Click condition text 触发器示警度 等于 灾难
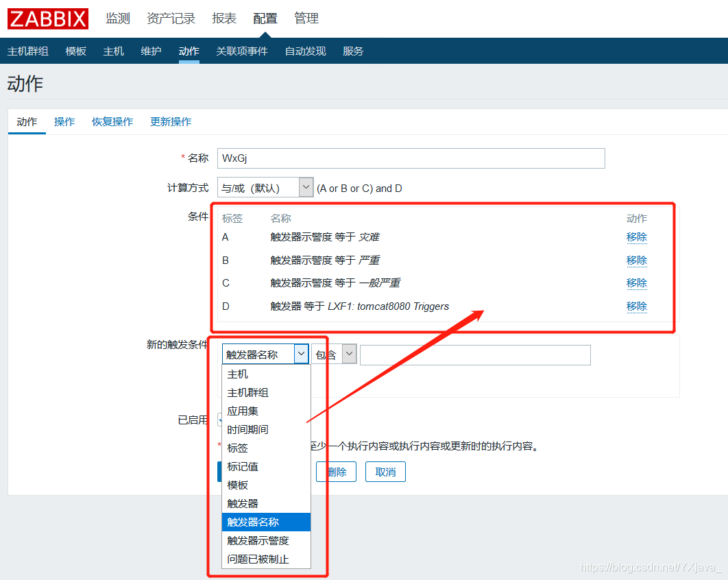The image size is (728, 580). point(325,237)
